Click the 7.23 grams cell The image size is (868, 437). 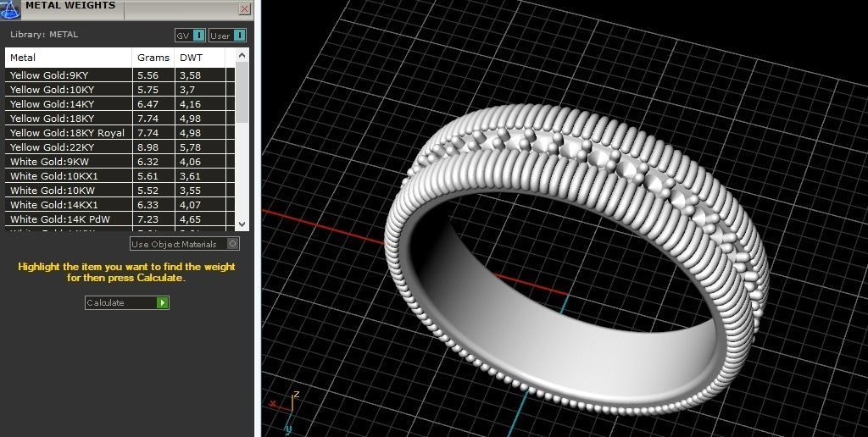(x=153, y=219)
